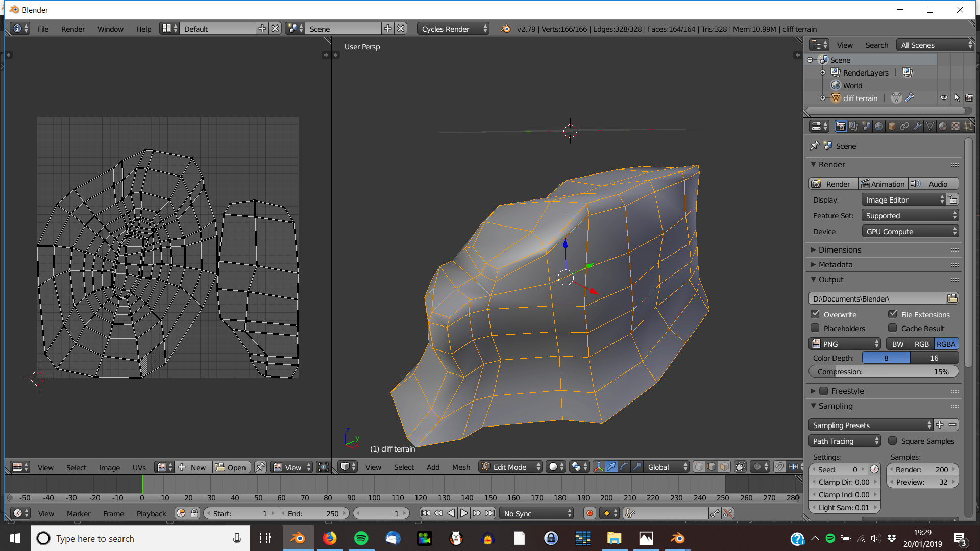The width and height of the screenshot is (980, 551).
Task: Change Device from GPU Compute dropdown
Action: pyautogui.click(x=910, y=231)
